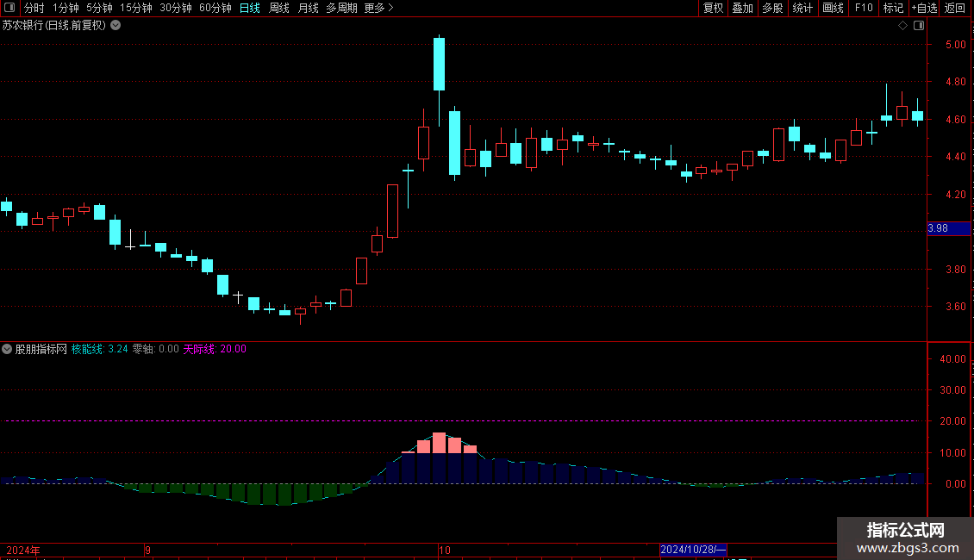974x560 pixels.
Task: Toggle the right side panel icon
Action: pyautogui.click(x=919, y=26)
